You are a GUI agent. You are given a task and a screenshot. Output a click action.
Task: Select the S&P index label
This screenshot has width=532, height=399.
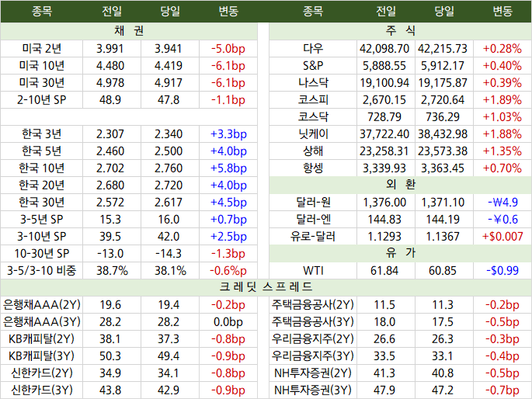(313, 66)
